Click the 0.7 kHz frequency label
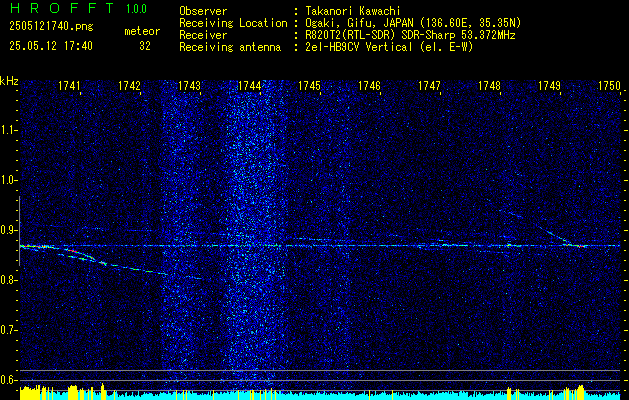Image resolution: width=629 pixels, height=400 pixels. (x=8, y=330)
